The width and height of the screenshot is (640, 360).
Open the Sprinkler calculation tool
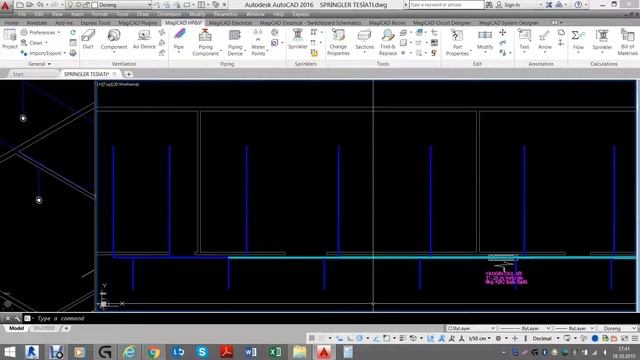tap(602, 40)
